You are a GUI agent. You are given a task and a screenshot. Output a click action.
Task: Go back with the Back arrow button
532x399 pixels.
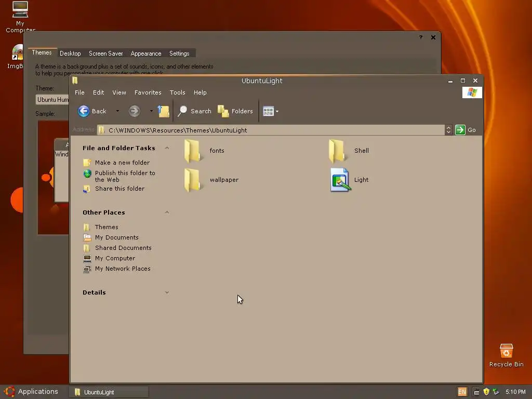(x=92, y=111)
